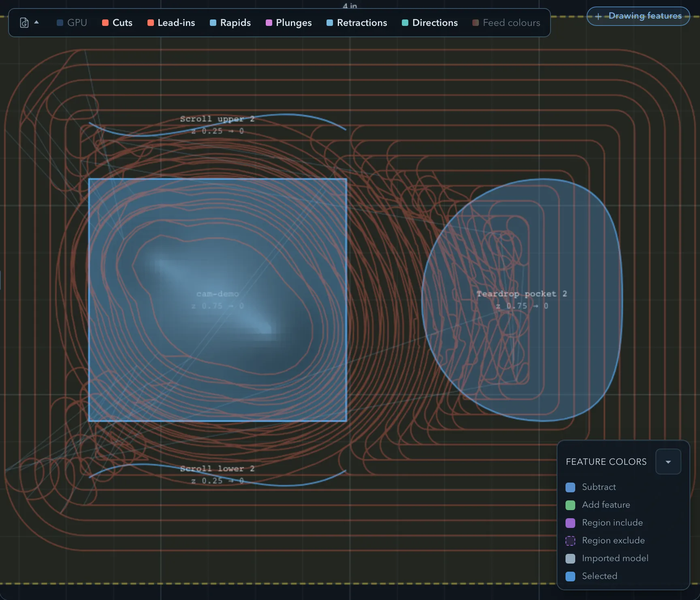Expand the caret next to G-code icon

[x=36, y=22]
